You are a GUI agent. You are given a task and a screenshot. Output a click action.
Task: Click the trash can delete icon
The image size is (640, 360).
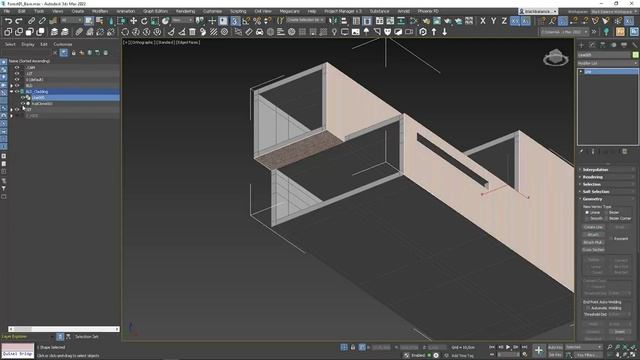[192, 32]
